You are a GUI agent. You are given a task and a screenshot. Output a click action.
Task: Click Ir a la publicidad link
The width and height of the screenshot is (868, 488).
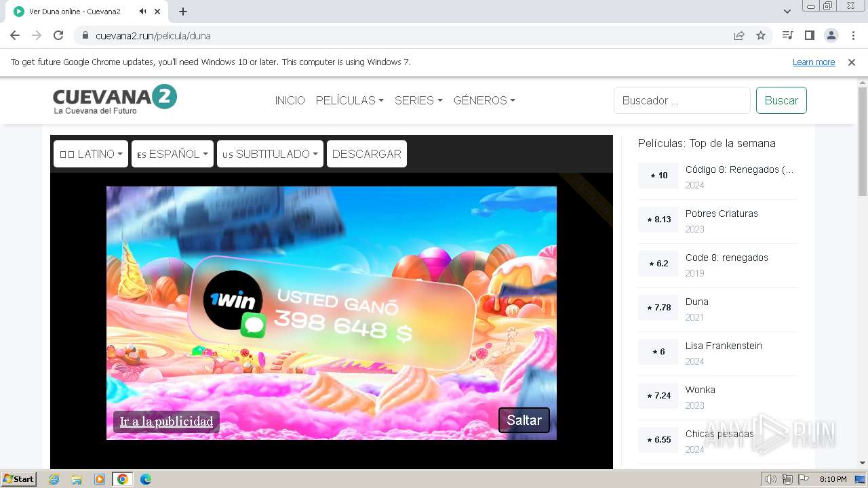pos(166,422)
